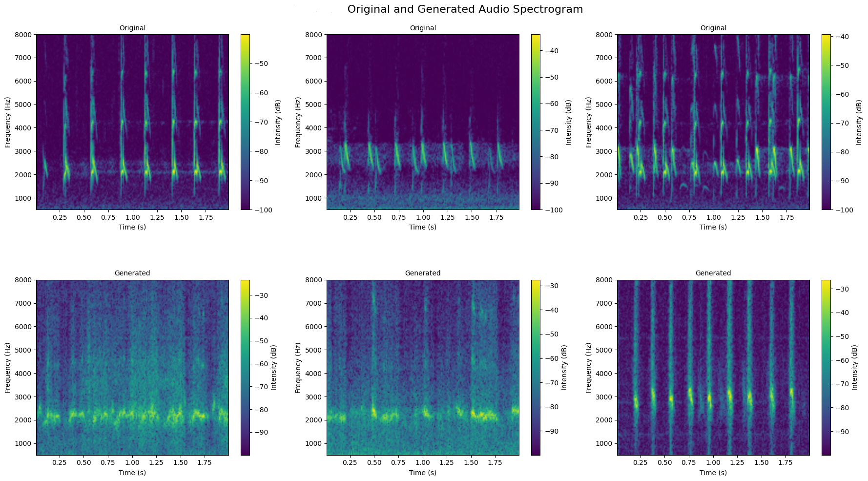The image size is (868, 481).
Task: Click 'Intensity (dB)' label of bottom-left colorbar
Action: point(273,367)
